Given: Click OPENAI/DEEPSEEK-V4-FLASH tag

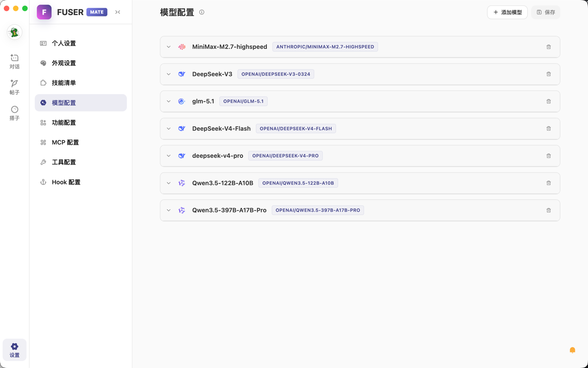Looking at the screenshot, I should (x=296, y=128).
